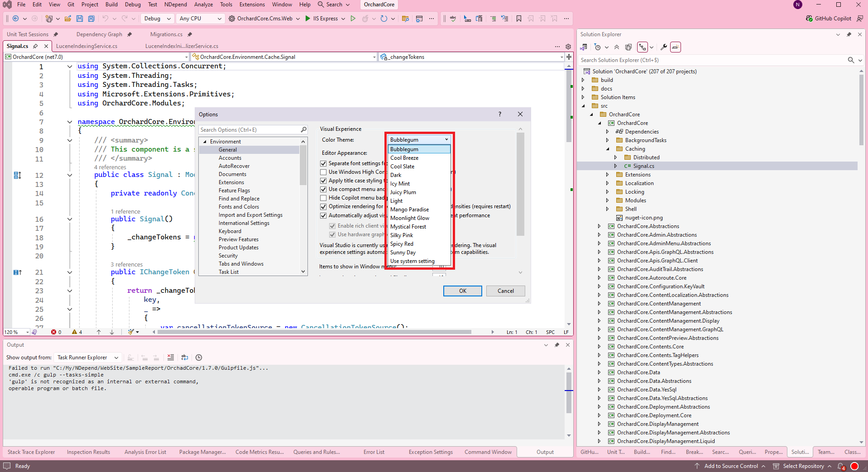
Task: Click the Options category list scrollbar thumb
Action: coord(303,165)
